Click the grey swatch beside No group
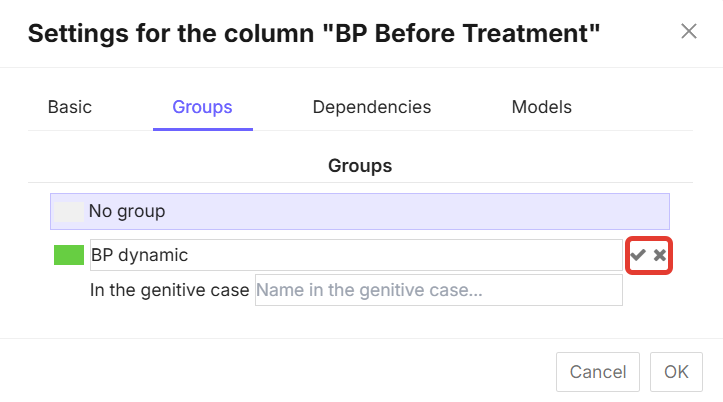The width and height of the screenshot is (723, 402). pos(69,212)
